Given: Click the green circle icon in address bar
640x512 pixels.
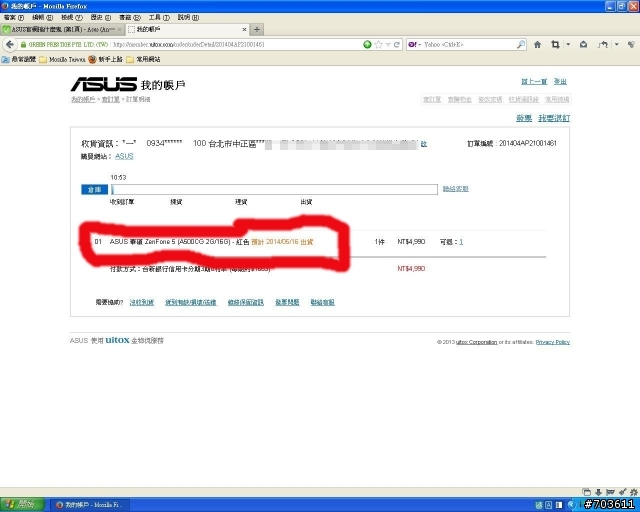Looking at the screenshot, I should [x=367, y=45].
